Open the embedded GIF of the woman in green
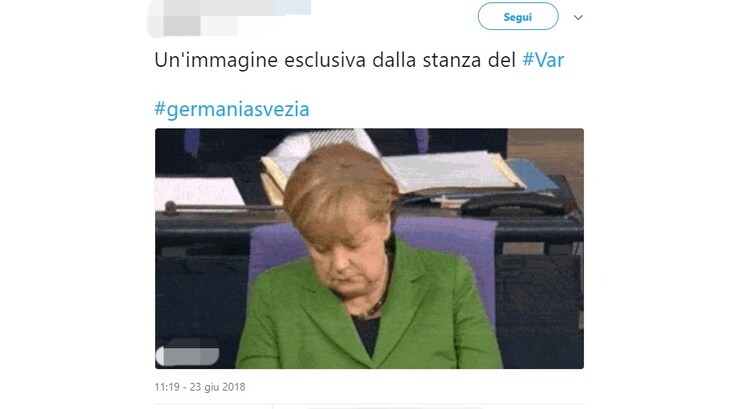 pyautogui.click(x=369, y=248)
